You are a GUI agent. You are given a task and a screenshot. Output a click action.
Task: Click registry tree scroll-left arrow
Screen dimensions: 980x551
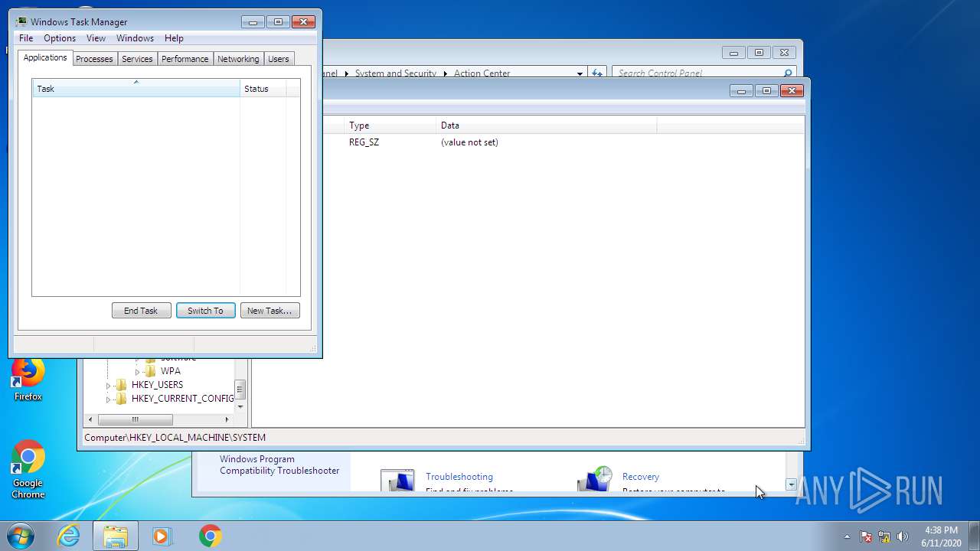(x=90, y=419)
